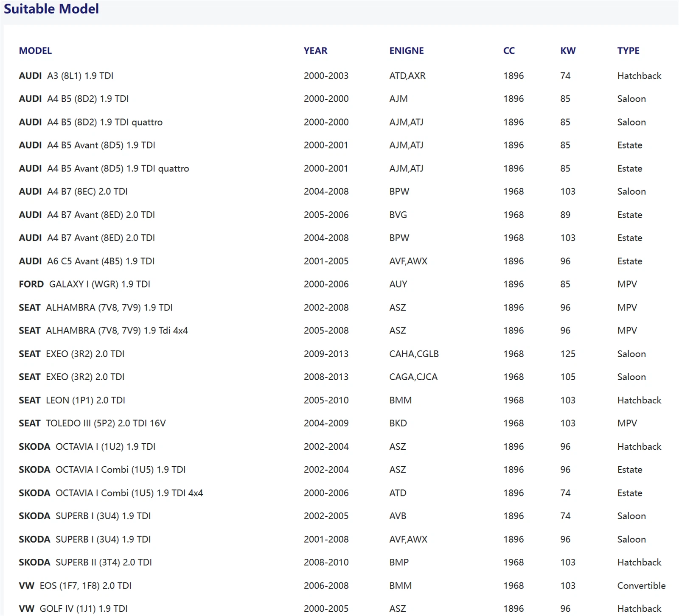Click AUDI A6 C5 Avant (4B5) 1.9 TDI
The height and width of the screenshot is (616, 679).
(87, 261)
